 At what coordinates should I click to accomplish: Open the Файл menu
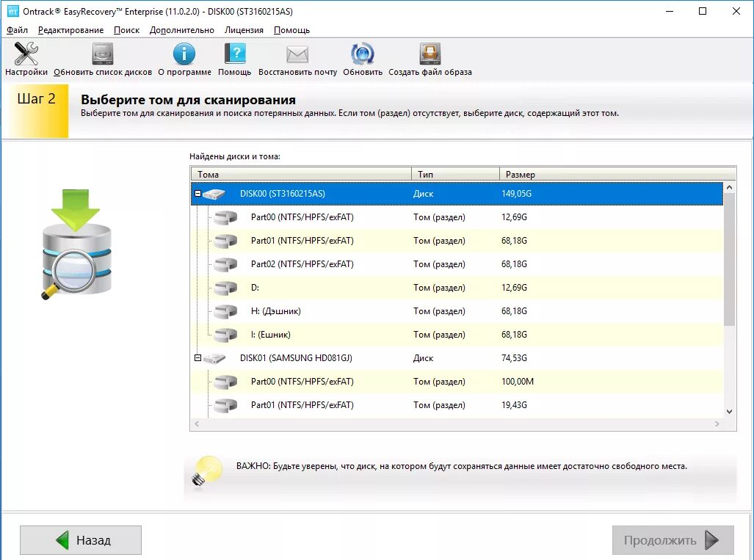pos(17,30)
